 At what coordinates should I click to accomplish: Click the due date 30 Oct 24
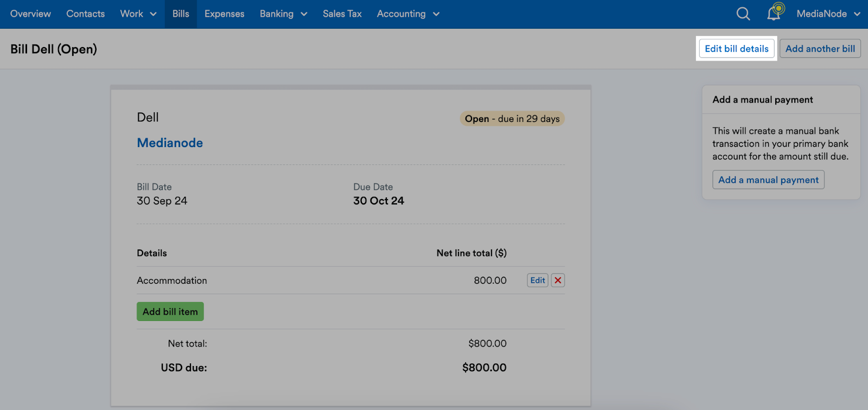(379, 201)
